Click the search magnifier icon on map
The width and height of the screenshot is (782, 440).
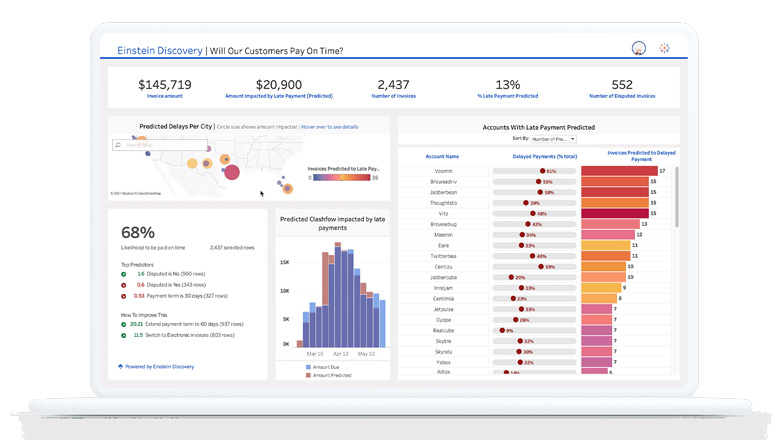[x=118, y=145]
